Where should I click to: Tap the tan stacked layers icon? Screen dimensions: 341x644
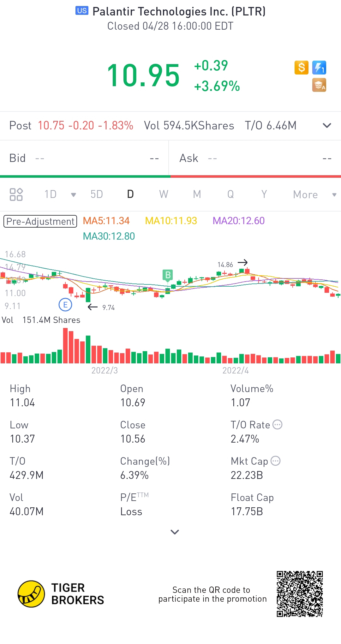click(x=319, y=85)
